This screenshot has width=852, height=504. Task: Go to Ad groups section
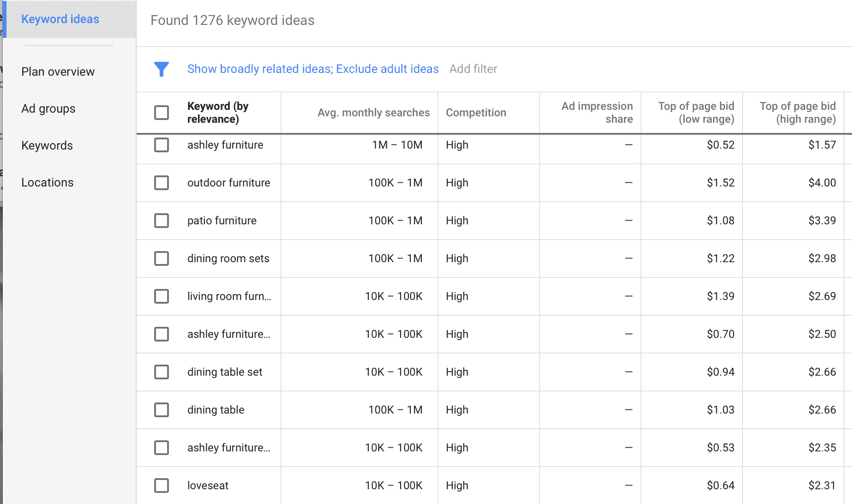pos(48,108)
